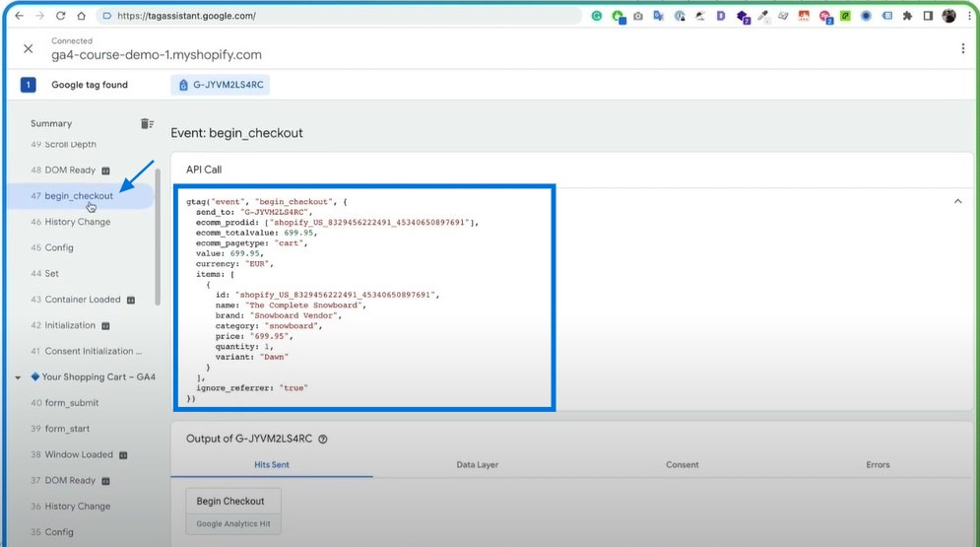Click the DOM Ready 48 tag icon
This screenshot has height=547, width=980.
coord(105,171)
